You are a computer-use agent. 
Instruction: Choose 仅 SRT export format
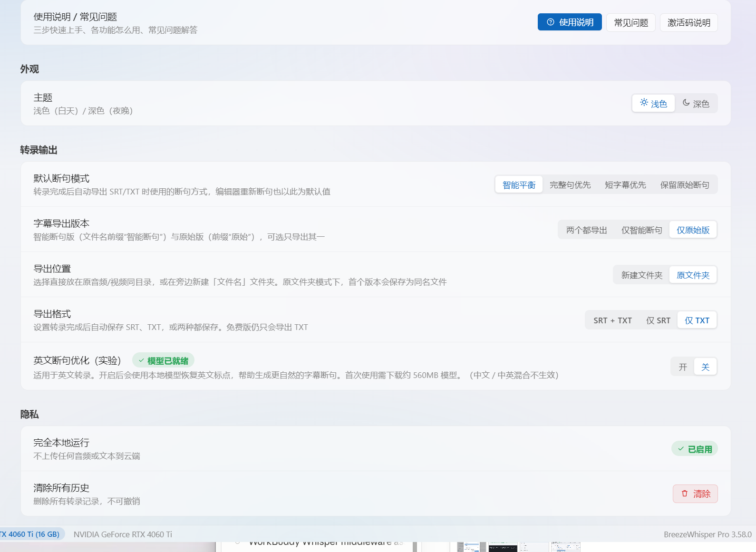(658, 320)
